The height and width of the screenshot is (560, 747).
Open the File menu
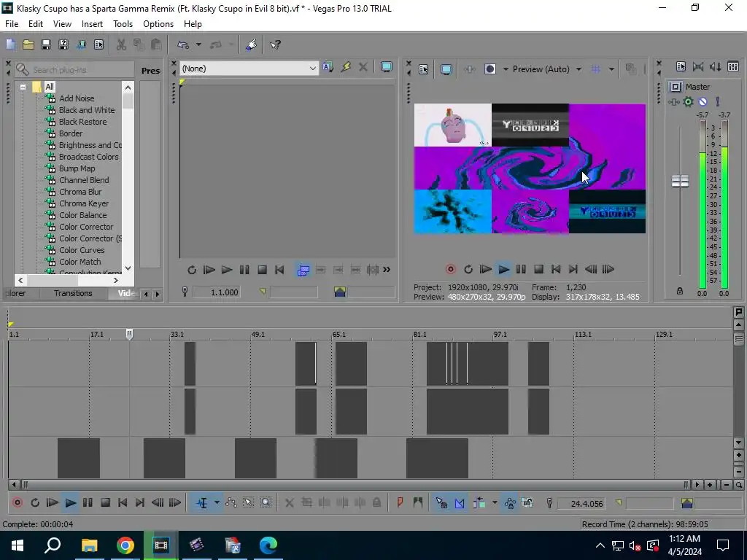12,24
